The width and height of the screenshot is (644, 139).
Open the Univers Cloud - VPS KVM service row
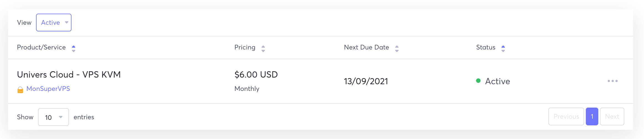69,75
